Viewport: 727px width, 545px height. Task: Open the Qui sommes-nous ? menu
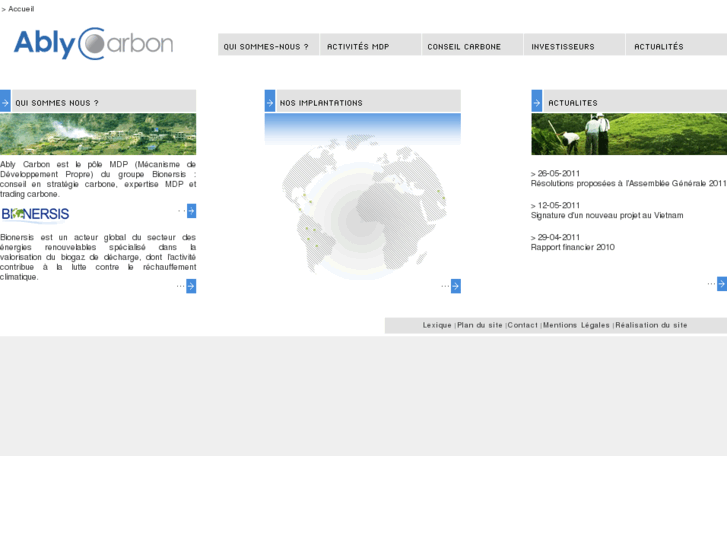coord(268,45)
